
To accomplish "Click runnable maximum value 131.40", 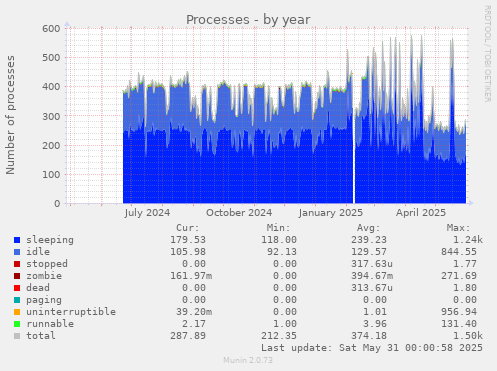I will (x=459, y=324).
